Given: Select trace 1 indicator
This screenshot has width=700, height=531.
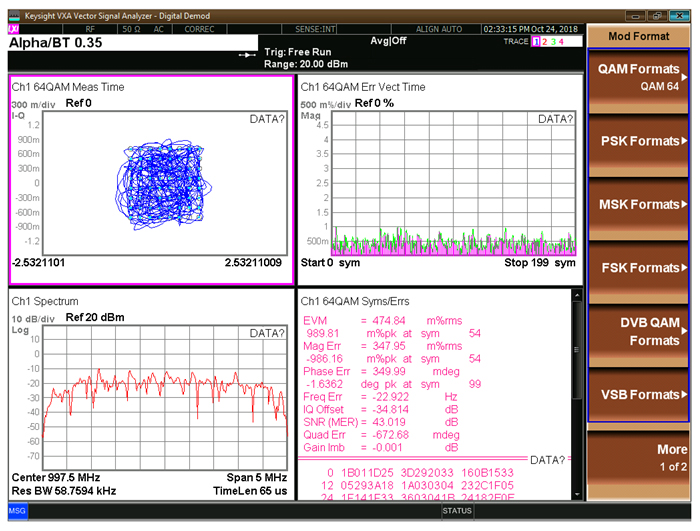Looking at the screenshot, I should tap(536, 41).
